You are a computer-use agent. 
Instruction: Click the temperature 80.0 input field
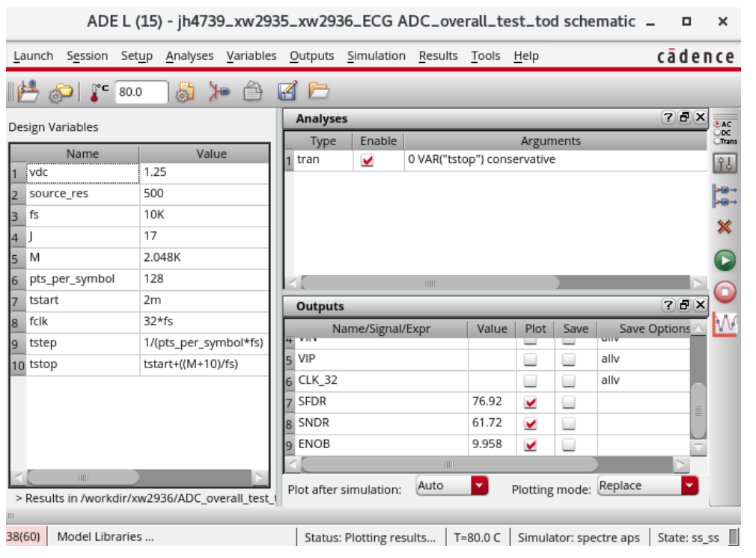coord(140,92)
